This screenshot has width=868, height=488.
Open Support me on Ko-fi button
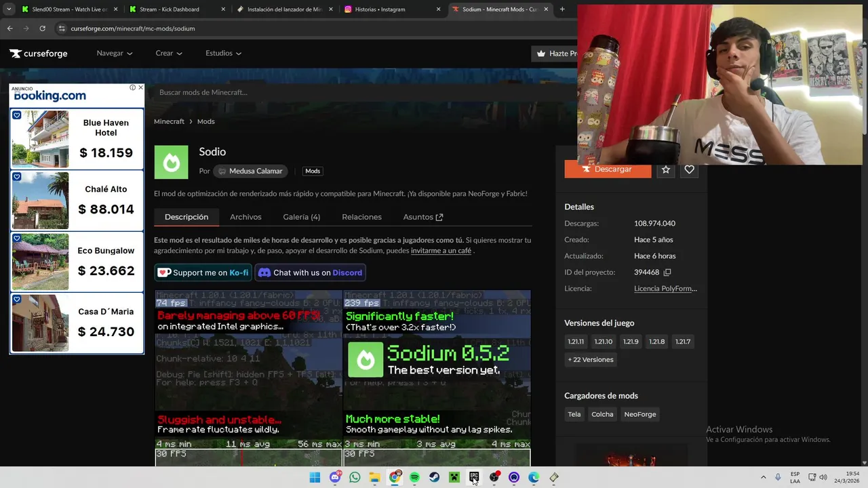click(x=203, y=272)
